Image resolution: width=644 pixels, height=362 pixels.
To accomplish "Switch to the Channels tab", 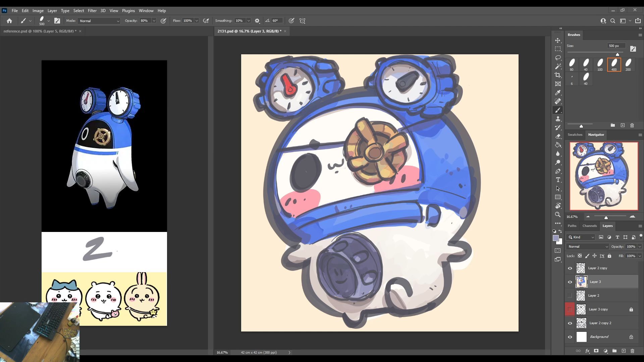I will click(589, 226).
